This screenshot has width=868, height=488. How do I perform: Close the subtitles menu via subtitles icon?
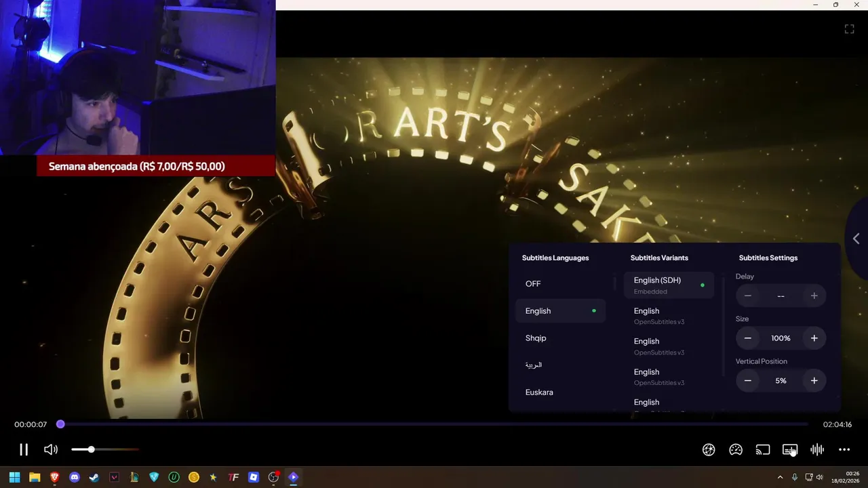(x=790, y=449)
